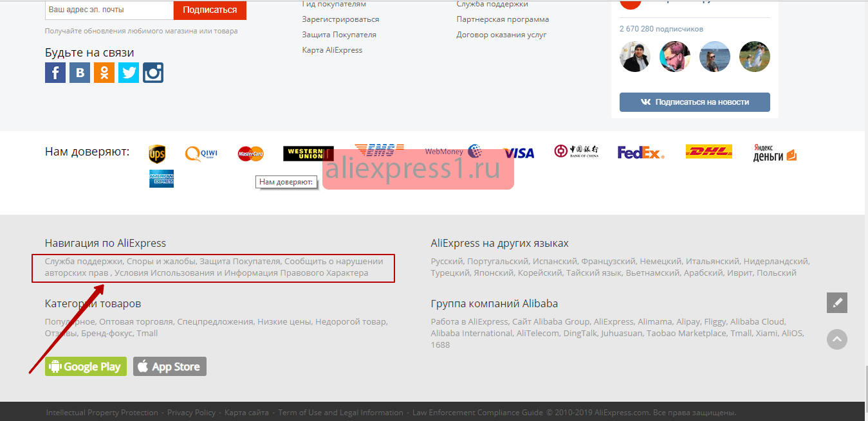Open Alibaba Cloud link

pos(757,321)
